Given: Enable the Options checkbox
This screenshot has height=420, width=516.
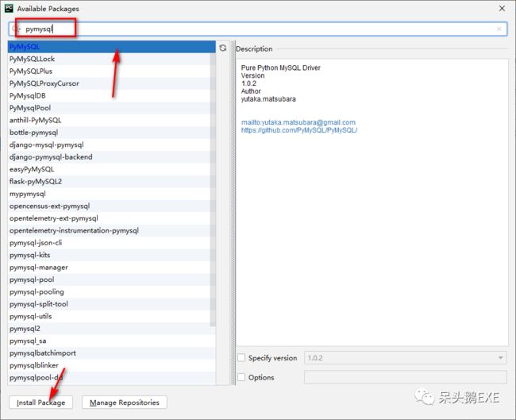Looking at the screenshot, I should 241,377.
